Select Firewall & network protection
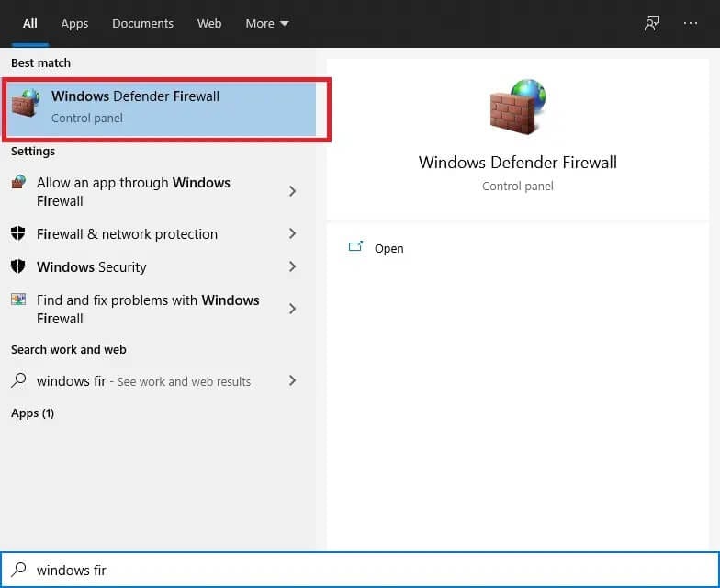Screen dimensions: 720x588 click(158, 233)
